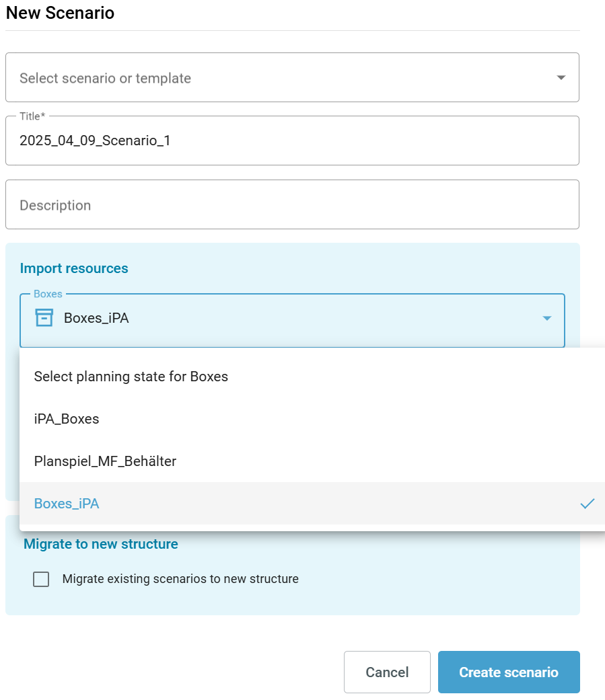Choose the iPA_Boxes option
Screen dimensions: 605x700
click(312, 419)
